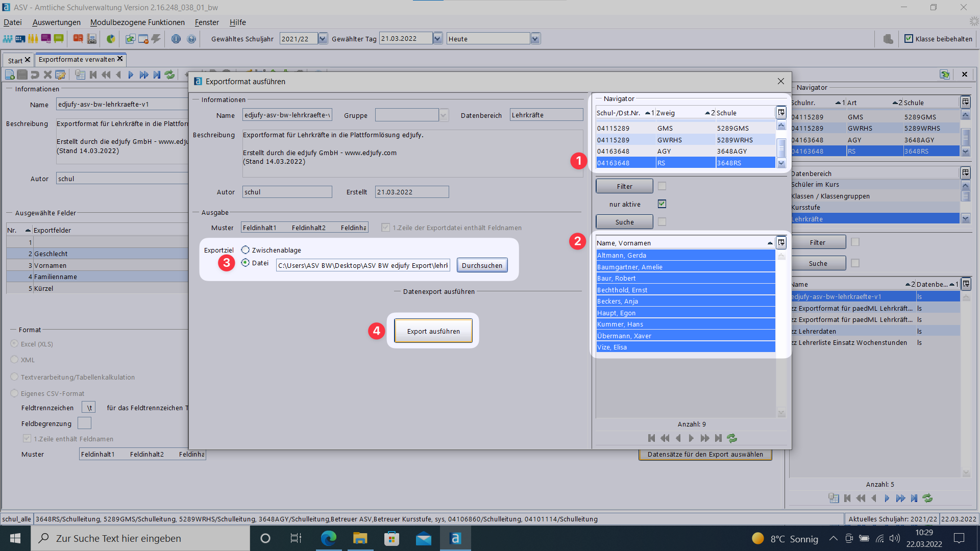The image size is (980, 551).
Task: Open ASV app from Windows taskbar
Action: tap(455, 538)
